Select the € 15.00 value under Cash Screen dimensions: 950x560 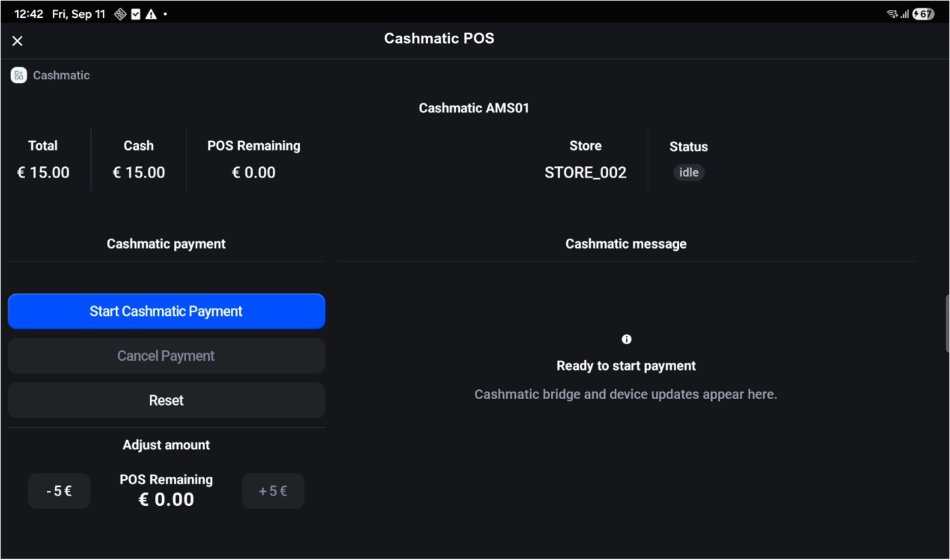pos(139,172)
